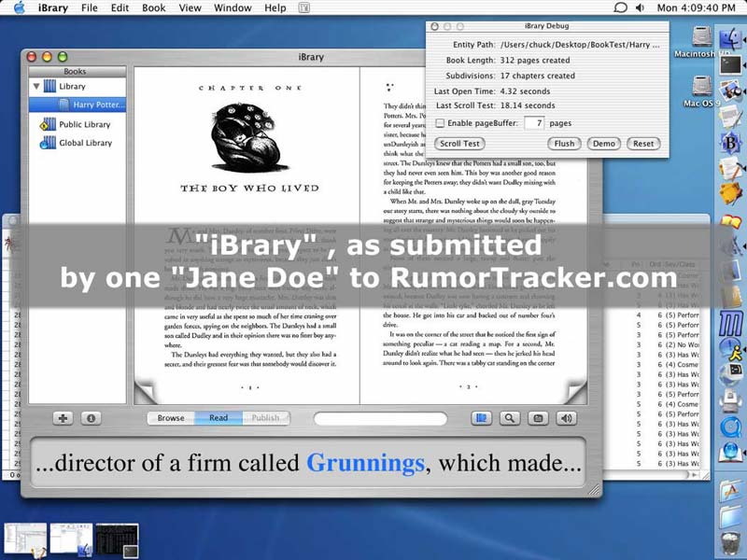Open Finder from the Dock
747x560 pixels.
point(731,39)
